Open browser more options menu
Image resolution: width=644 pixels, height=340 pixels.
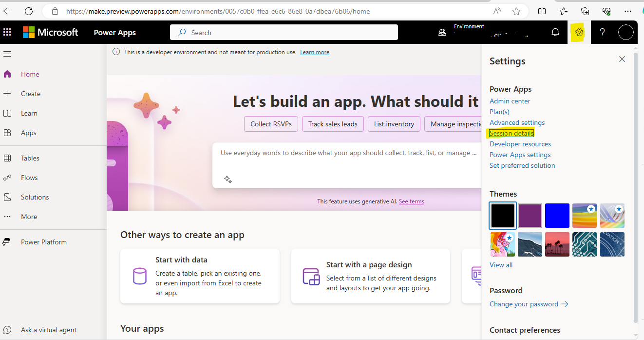tap(628, 11)
